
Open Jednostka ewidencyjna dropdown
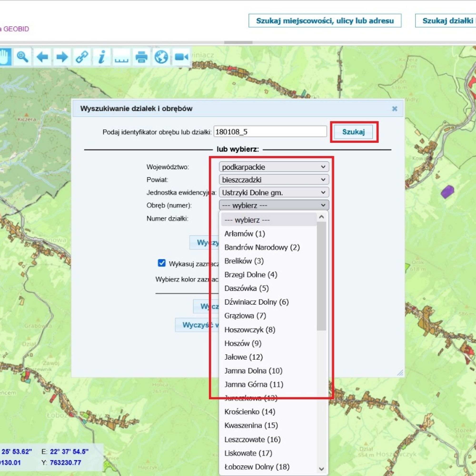(274, 192)
